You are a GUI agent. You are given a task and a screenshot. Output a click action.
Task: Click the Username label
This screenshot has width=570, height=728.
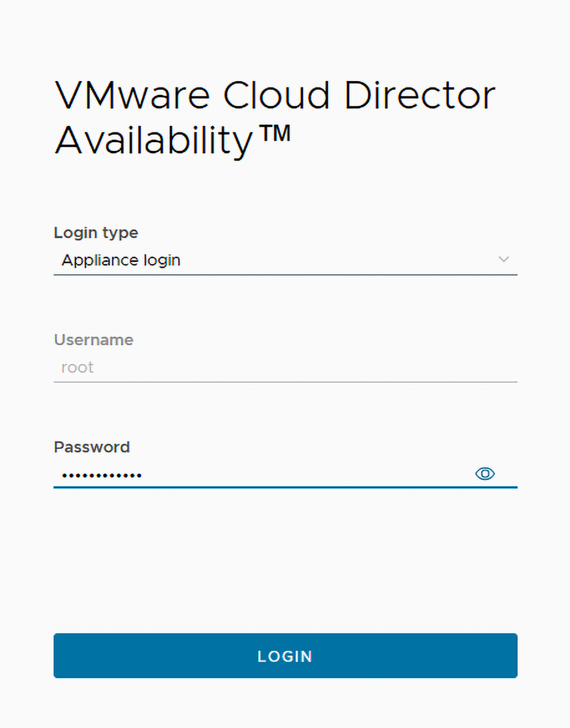[94, 340]
